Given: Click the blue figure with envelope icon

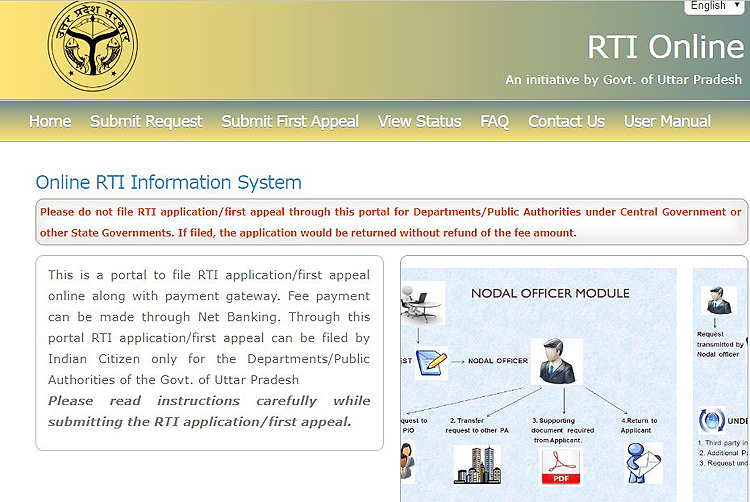Looking at the screenshot, I should click(644, 463).
